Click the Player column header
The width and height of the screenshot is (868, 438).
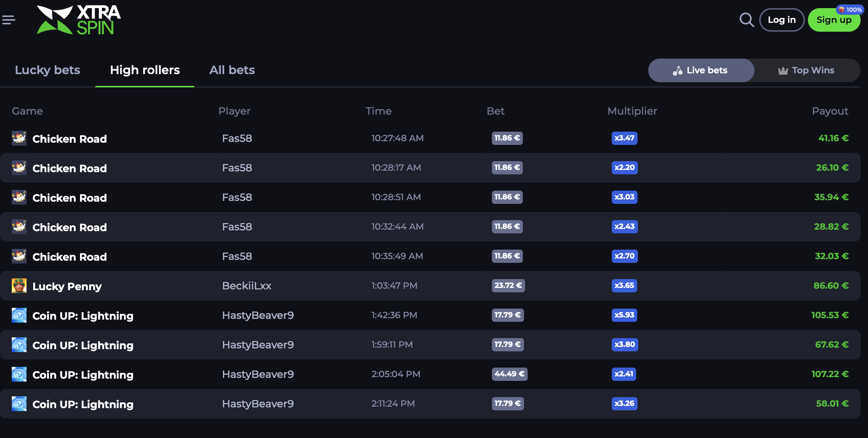point(235,111)
